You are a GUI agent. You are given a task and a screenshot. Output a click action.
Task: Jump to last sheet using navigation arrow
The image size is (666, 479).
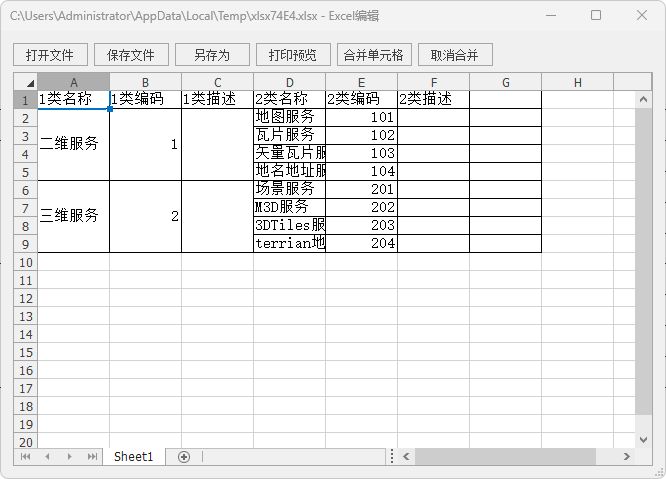(x=92, y=457)
